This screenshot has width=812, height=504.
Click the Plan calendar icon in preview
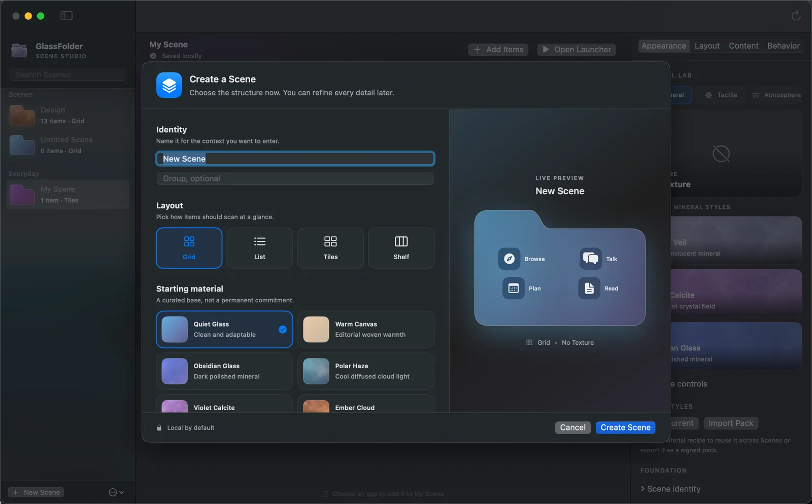[x=514, y=289]
